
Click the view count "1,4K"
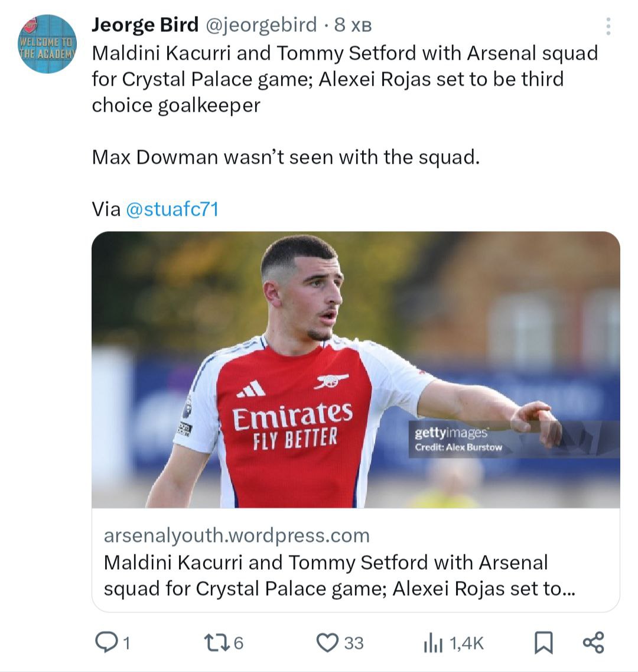(467, 643)
